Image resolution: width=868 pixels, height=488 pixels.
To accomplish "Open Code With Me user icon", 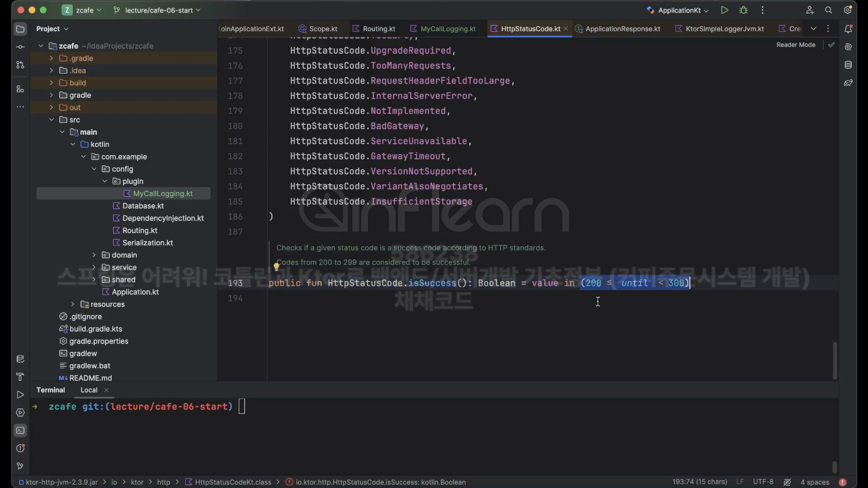I will (810, 10).
